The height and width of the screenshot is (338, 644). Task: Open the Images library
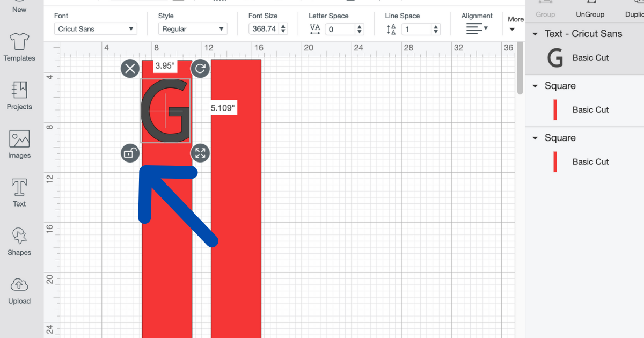pyautogui.click(x=19, y=144)
